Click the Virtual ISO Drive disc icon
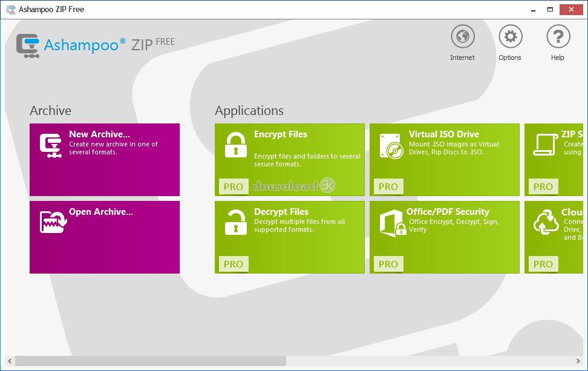 pos(391,146)
